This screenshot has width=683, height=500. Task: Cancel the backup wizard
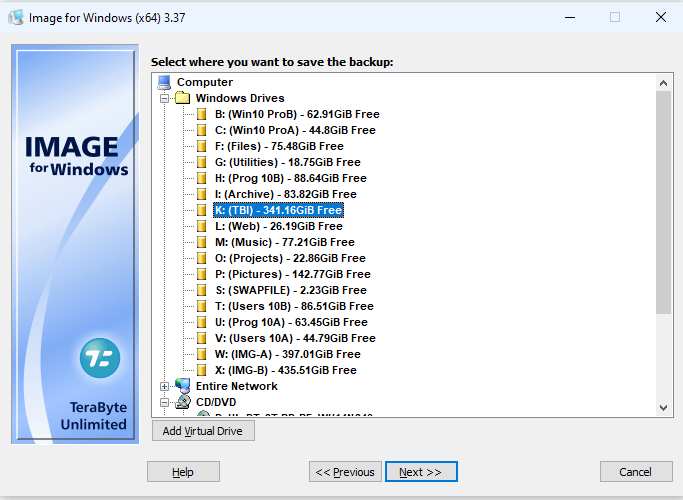click(636, 472)
